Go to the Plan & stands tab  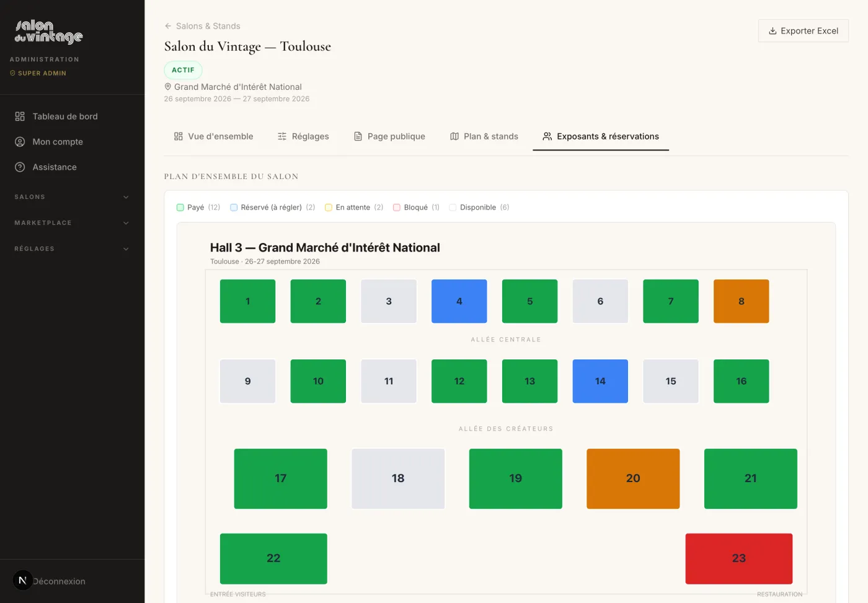point(484,136)
